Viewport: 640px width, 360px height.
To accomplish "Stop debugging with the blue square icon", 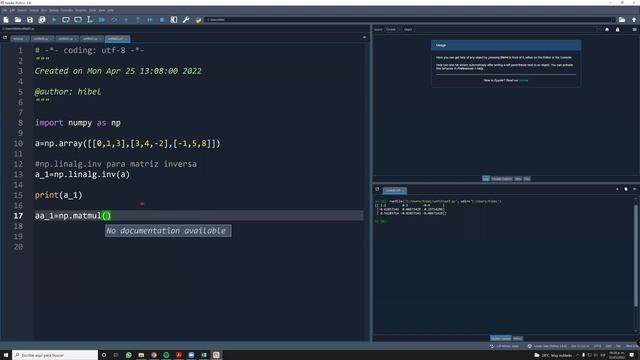I will (x=162, y=20).
